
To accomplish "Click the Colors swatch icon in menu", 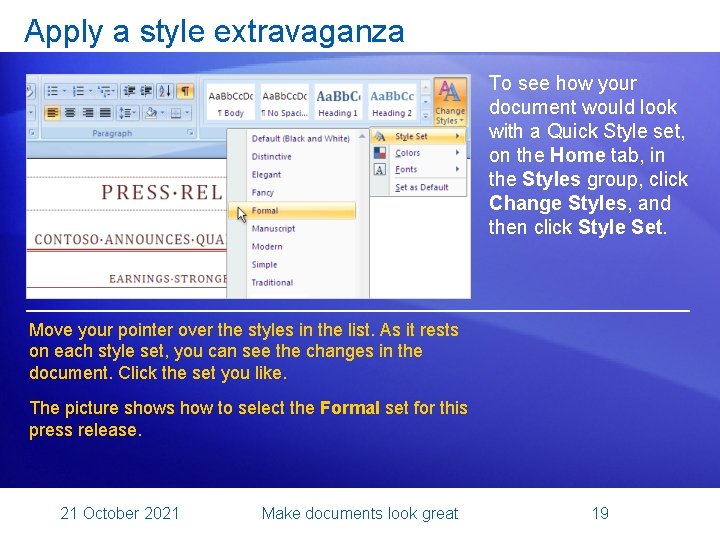I will [380, 153].
